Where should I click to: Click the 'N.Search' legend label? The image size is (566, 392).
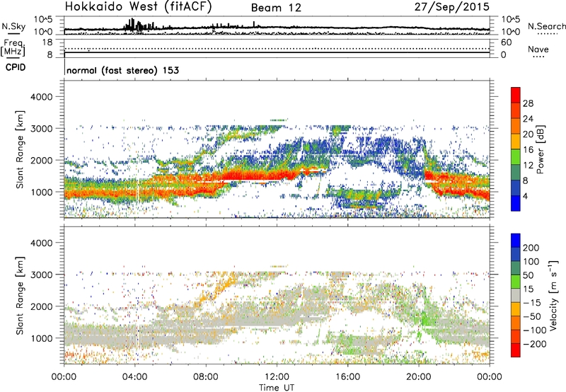pos(546,26)
